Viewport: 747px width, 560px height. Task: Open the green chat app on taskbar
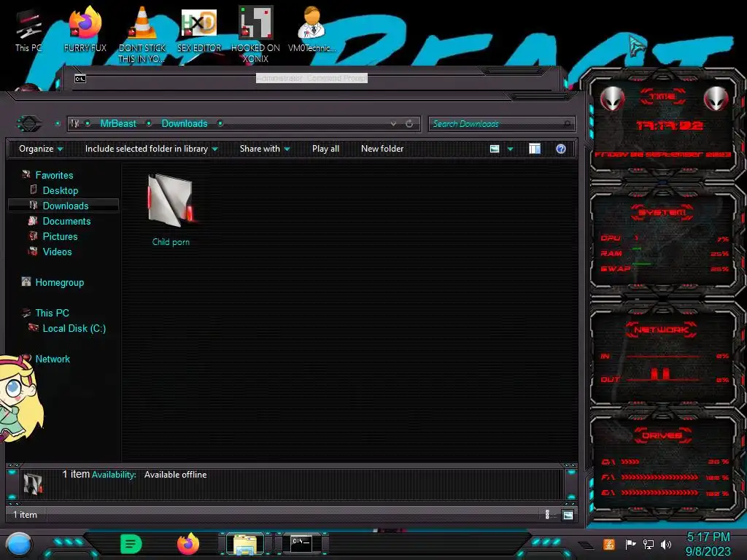(131, 544)
